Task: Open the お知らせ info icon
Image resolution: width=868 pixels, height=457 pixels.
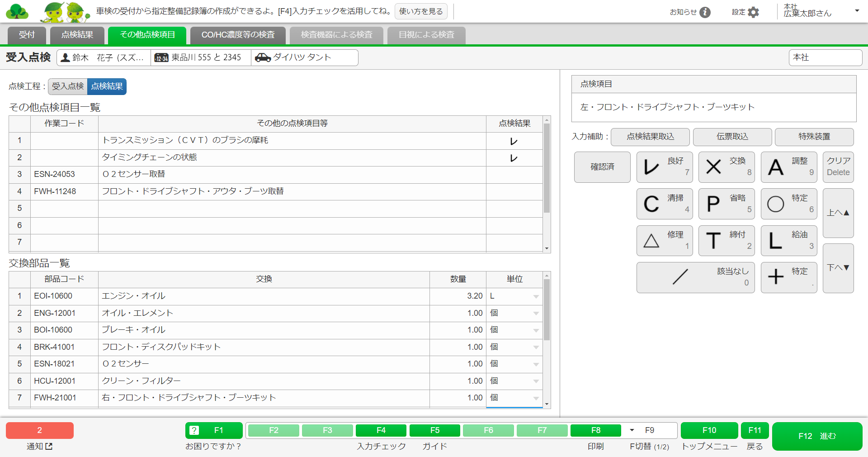Action: tap(705, 12)
